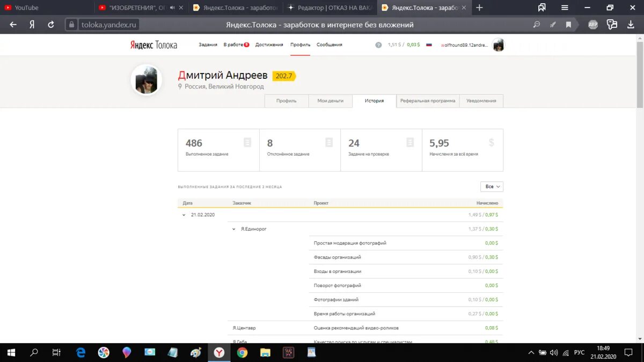Click the magnifier icon in the address bar
644x362 pixels.
pos(537,25)
